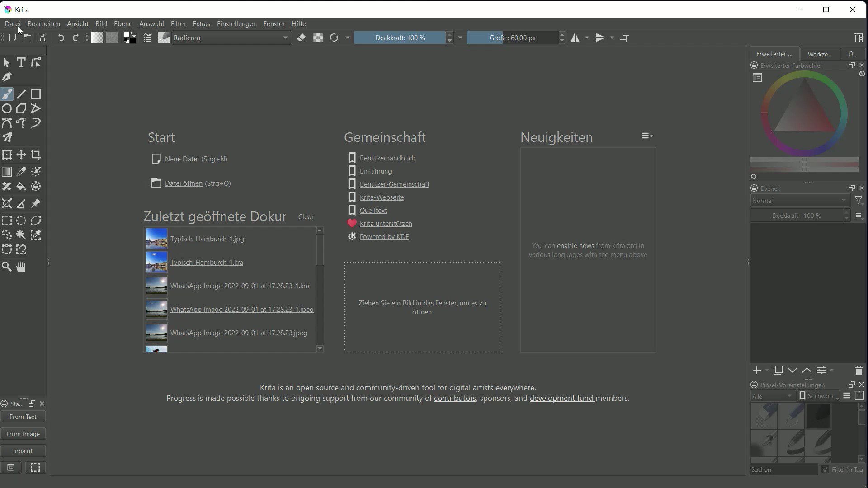Open the Alle tag filter dropdown
Screen dimensions: 868x488
pyautogui.click(x=773, y=396)
